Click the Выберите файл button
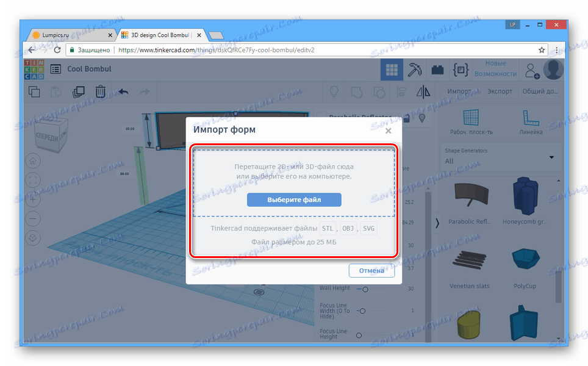 pyautogui.click(x=294, y=200)
